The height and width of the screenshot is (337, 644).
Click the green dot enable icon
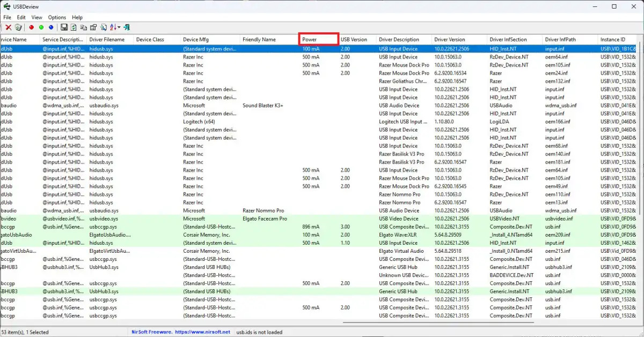click(x=41, y=27)
